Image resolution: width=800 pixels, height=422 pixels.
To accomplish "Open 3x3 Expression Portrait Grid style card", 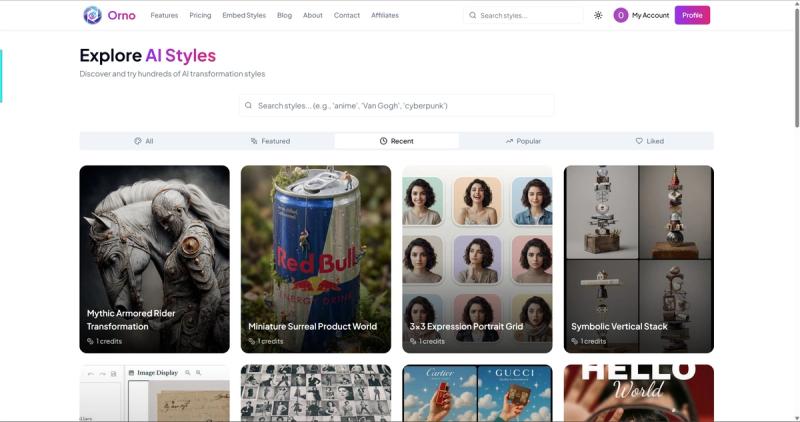I will click(x=477, y=259).
